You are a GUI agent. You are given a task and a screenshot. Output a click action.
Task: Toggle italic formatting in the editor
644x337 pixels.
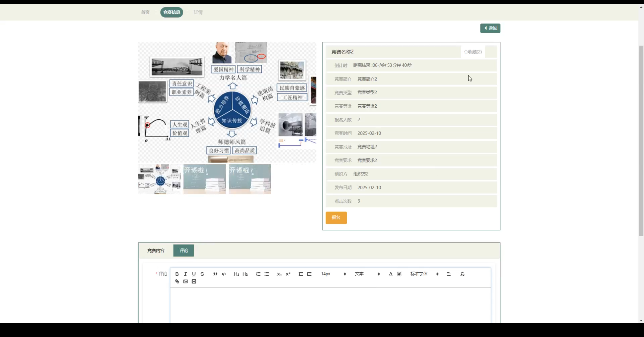(x=185, y=274)
